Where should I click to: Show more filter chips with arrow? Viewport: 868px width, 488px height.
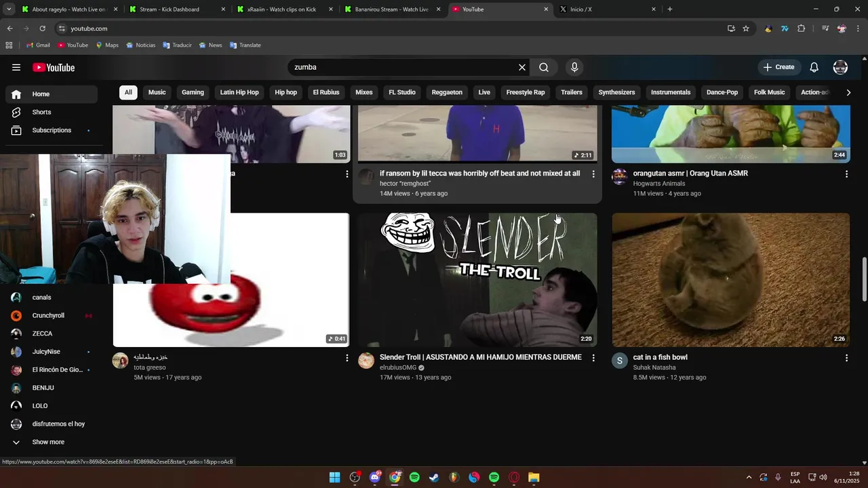(x=848, y=92)
